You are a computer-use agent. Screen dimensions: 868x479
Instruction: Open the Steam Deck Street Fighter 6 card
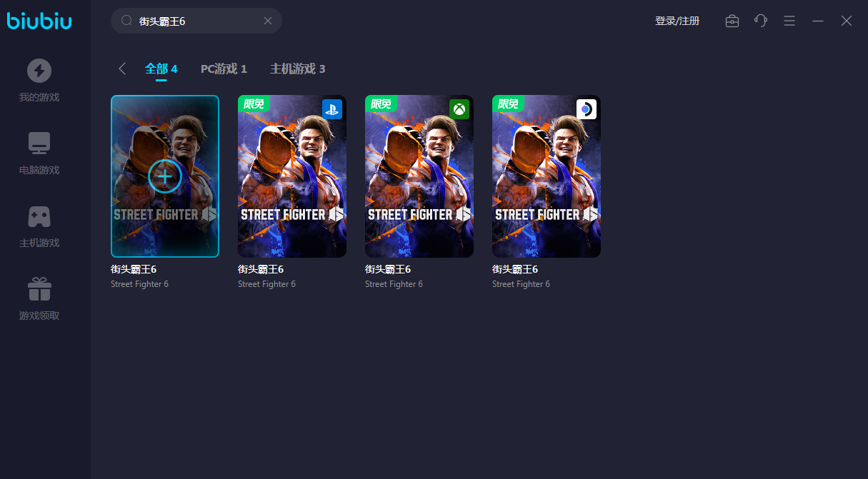tap(547, 176)
